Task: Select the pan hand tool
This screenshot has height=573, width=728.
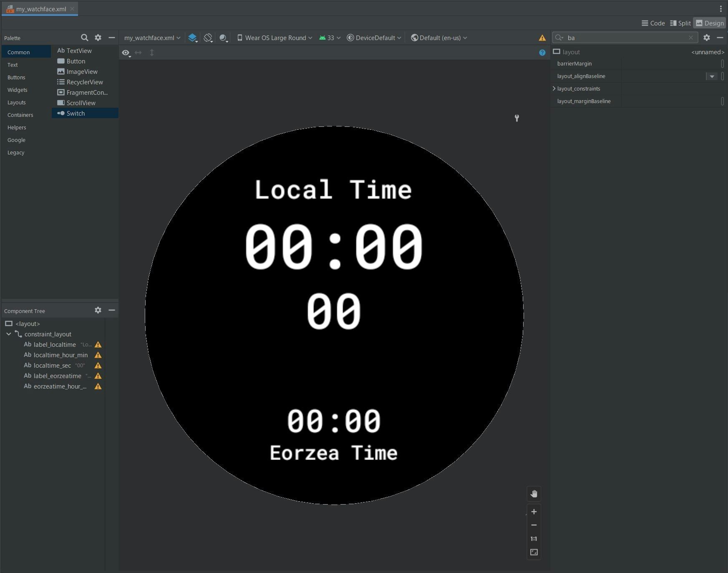Action: (534, 494)
